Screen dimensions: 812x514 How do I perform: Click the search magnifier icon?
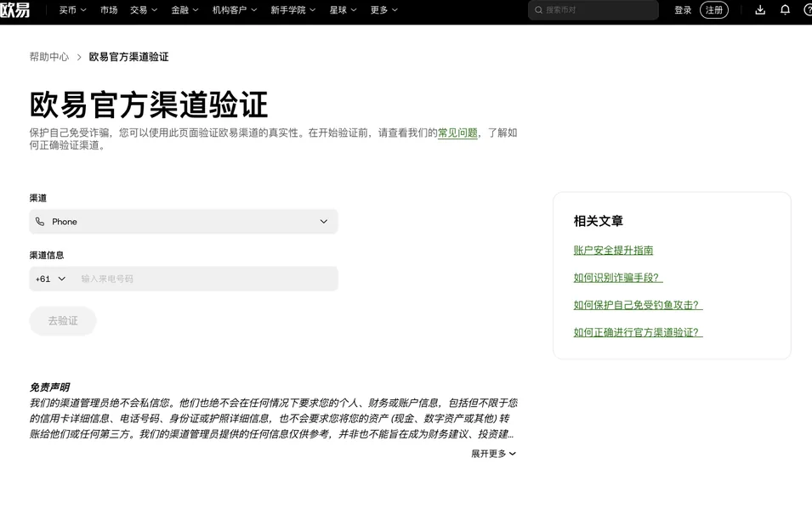[538, 10]
